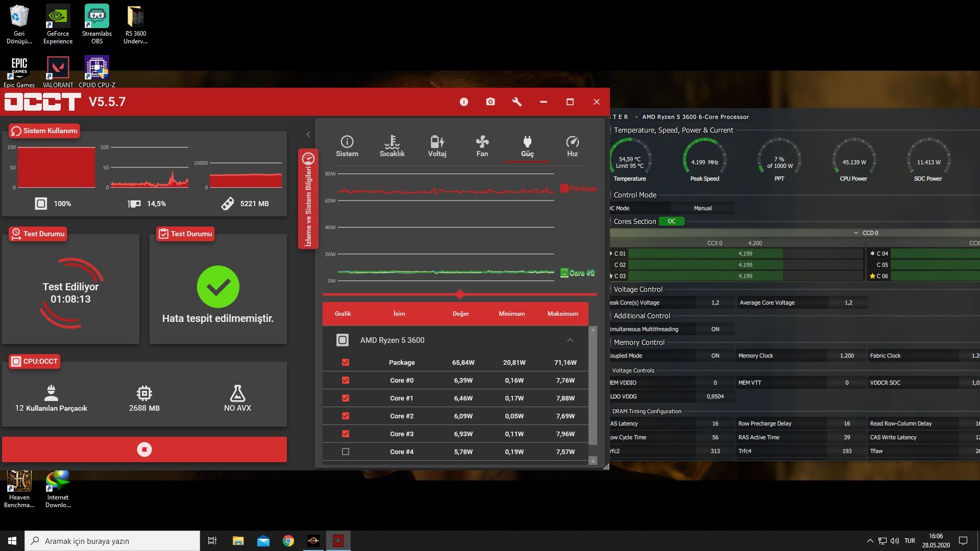Open the Hız speed tab
Viewport: 980px width, 551px height.
point(572,146)
